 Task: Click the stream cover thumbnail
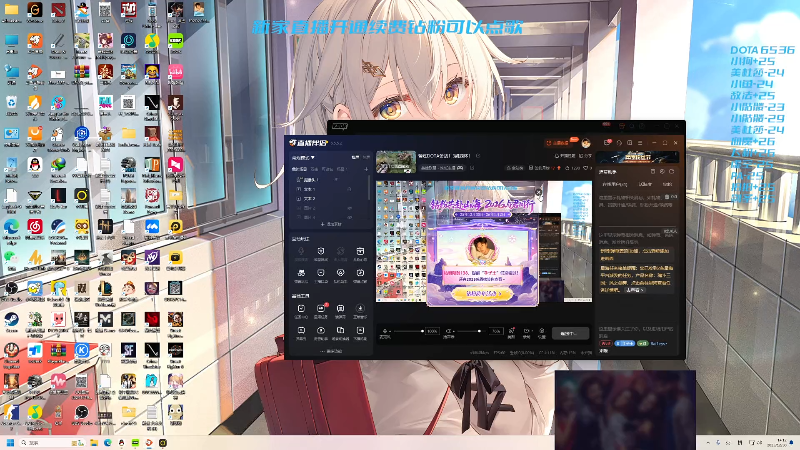pos(396,162)
